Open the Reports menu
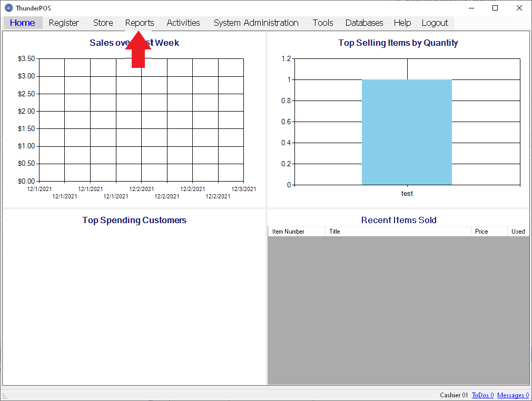532x401 pixels. pos(140,23)
